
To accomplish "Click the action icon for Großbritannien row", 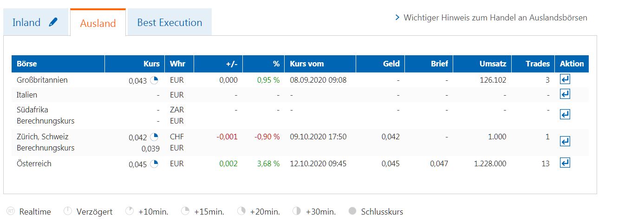I will pyautogui.click(x=565, y=79).
